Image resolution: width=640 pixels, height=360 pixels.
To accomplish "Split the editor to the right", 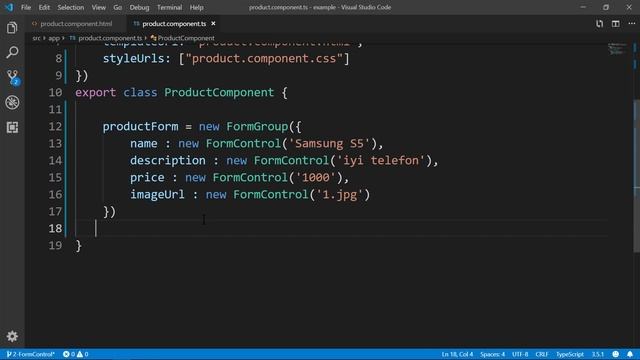I will pos(616,24).
